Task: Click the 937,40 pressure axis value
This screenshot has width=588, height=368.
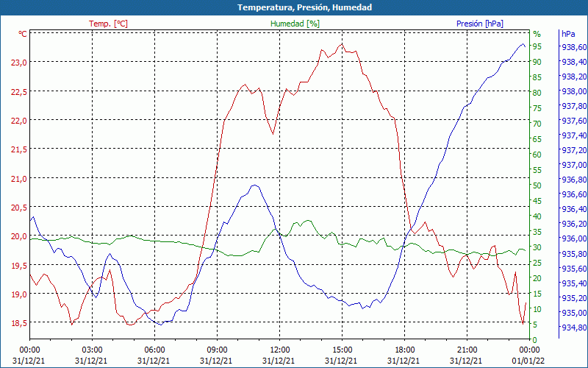Action: (x=574, y=135)
